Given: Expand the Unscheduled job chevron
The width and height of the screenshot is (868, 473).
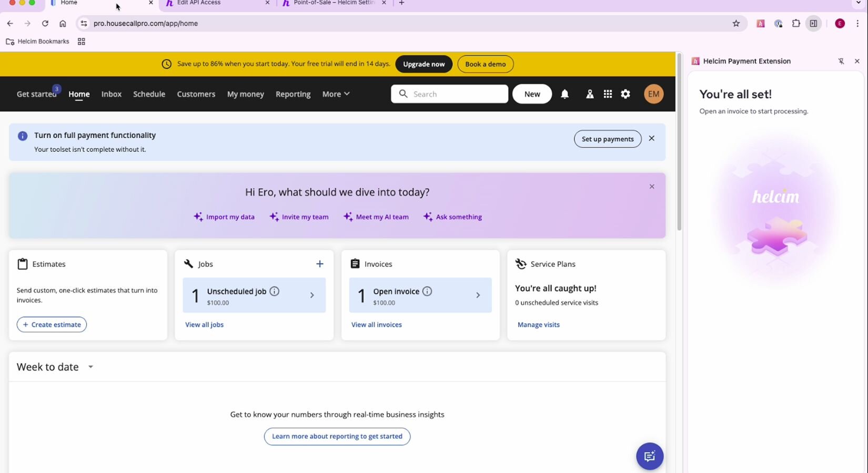Looking at the screenshot, I should pos(312,295).
